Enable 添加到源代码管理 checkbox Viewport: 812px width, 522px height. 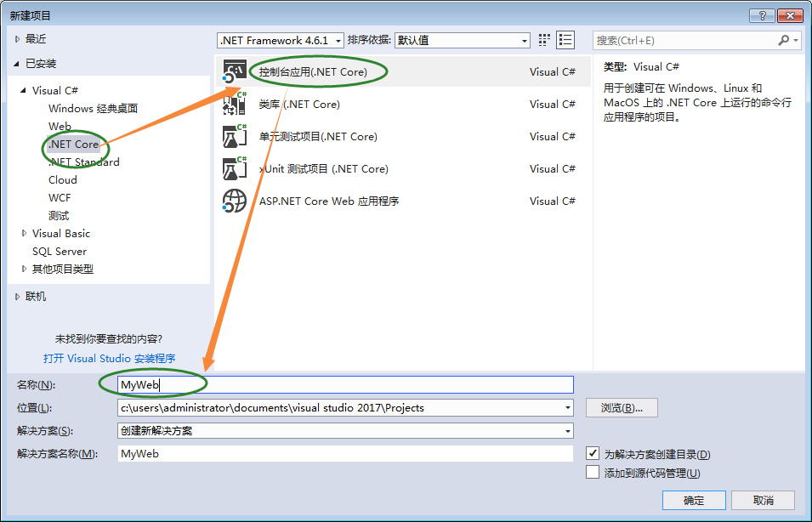pyautogui.click(x=593, y=473)
